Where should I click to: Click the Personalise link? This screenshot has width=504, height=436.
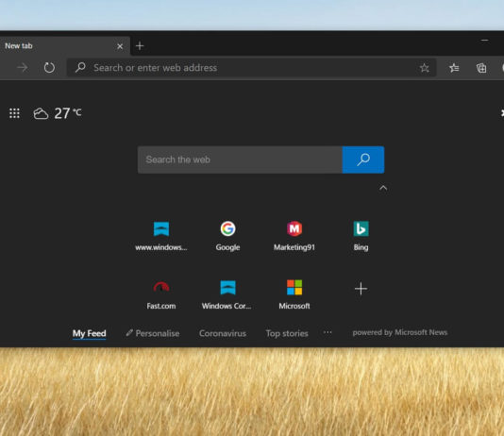click(153, 333)
